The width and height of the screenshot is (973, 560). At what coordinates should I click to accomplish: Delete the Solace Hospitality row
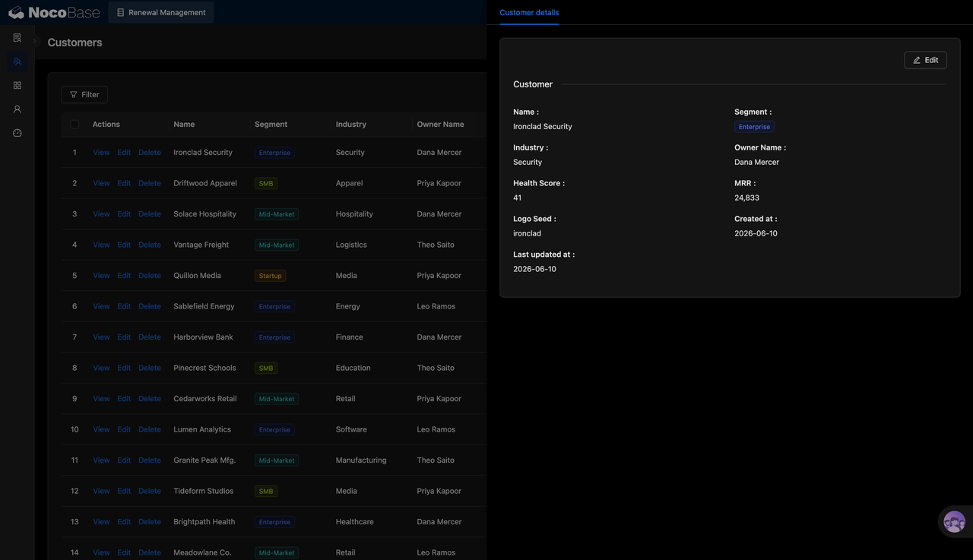click(150, 214)
